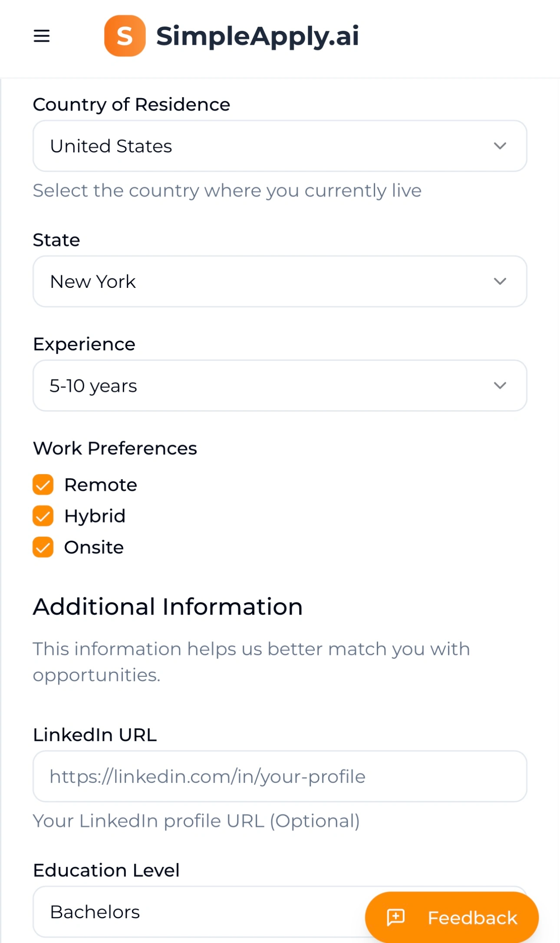The width and height of the screenshot is (560, 943).
Task: Open the 5-10 years experience dropdown
Action: [280, 386]
